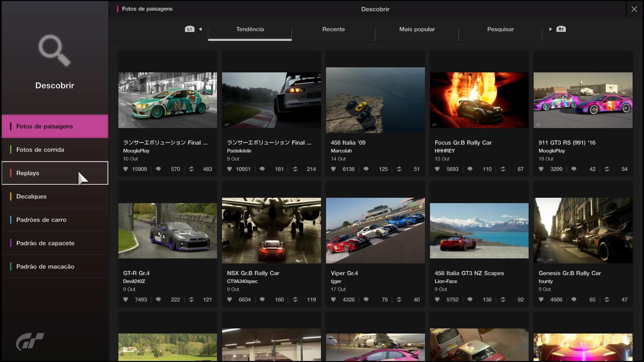Open the Recente tab
This screenshot has height=362, width=644.
333,29
